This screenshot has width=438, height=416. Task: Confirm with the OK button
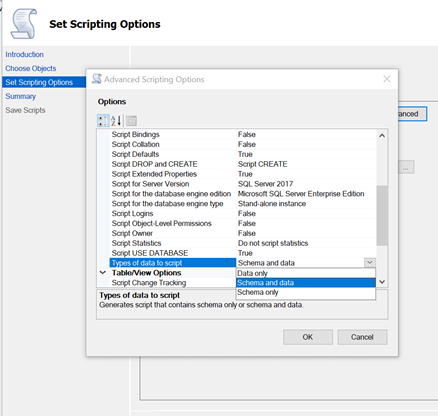[308, 337]
